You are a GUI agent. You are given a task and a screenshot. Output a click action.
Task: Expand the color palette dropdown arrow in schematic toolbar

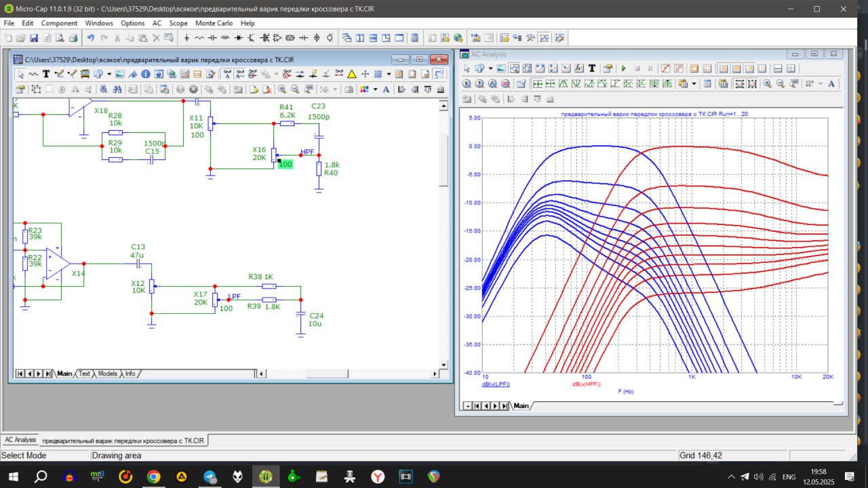point(375,89)
